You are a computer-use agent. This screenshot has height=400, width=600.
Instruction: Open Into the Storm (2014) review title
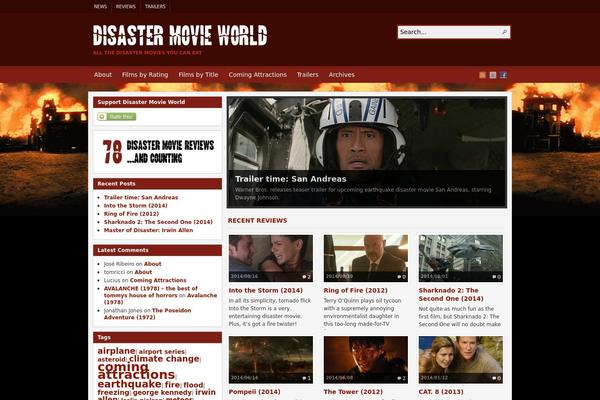point(266,291)
